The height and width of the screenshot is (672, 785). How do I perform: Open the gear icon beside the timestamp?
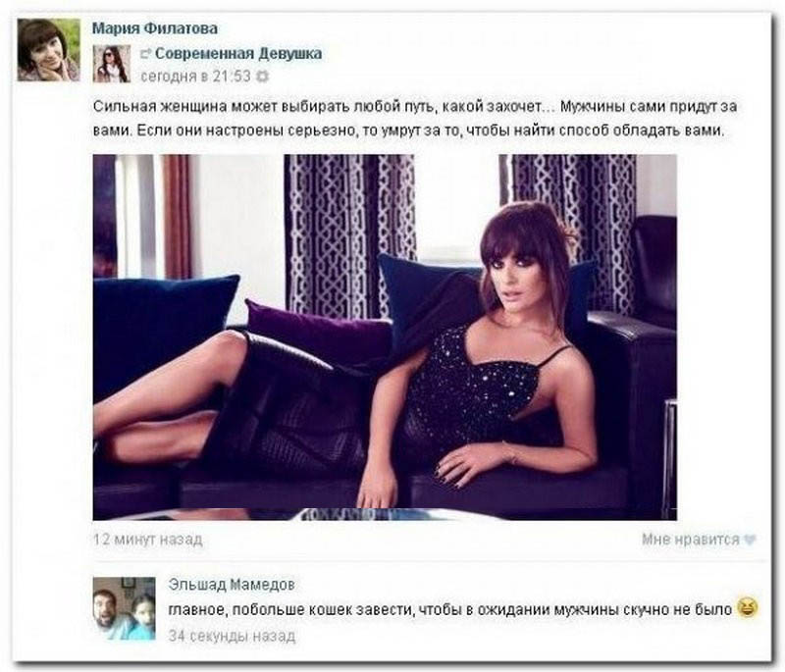262,77
